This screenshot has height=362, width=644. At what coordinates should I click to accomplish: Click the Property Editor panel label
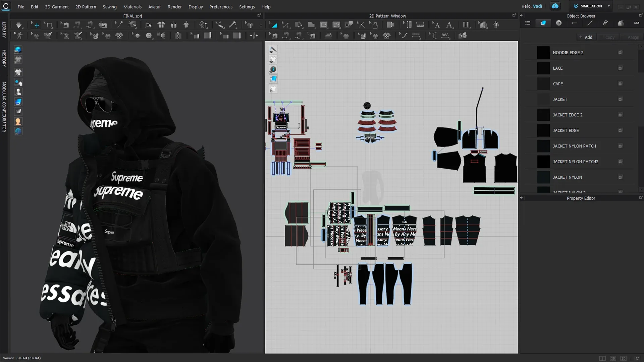[581, 198]
